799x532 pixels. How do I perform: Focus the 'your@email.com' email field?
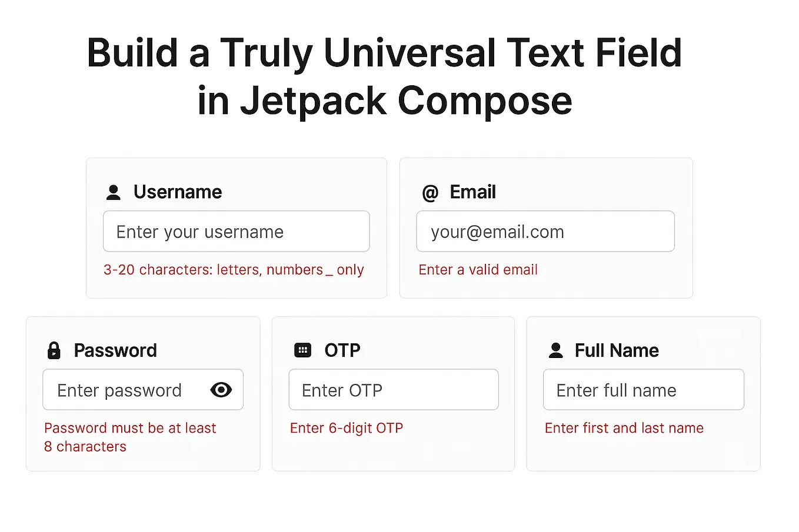click(545, 232)
